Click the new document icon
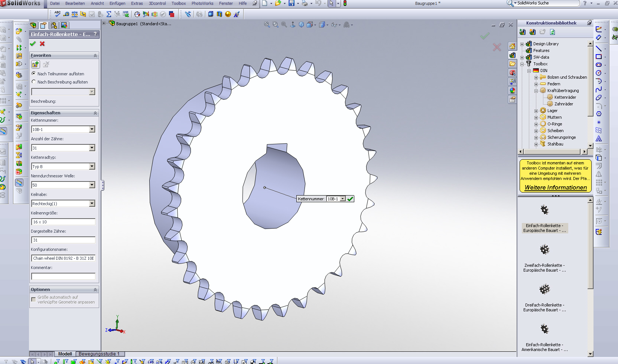This screenshot has height=364, width=618. [x=264, y=3]
